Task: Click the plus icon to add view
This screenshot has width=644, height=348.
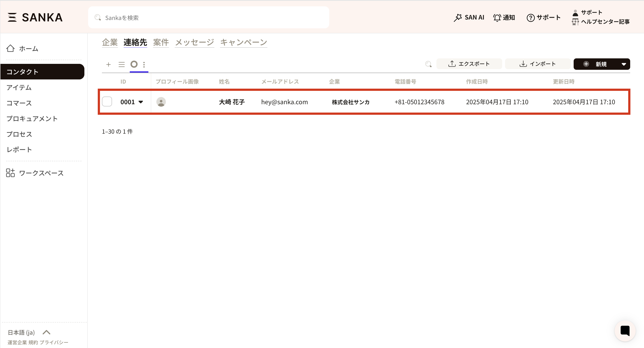Action: coord(108,65)
